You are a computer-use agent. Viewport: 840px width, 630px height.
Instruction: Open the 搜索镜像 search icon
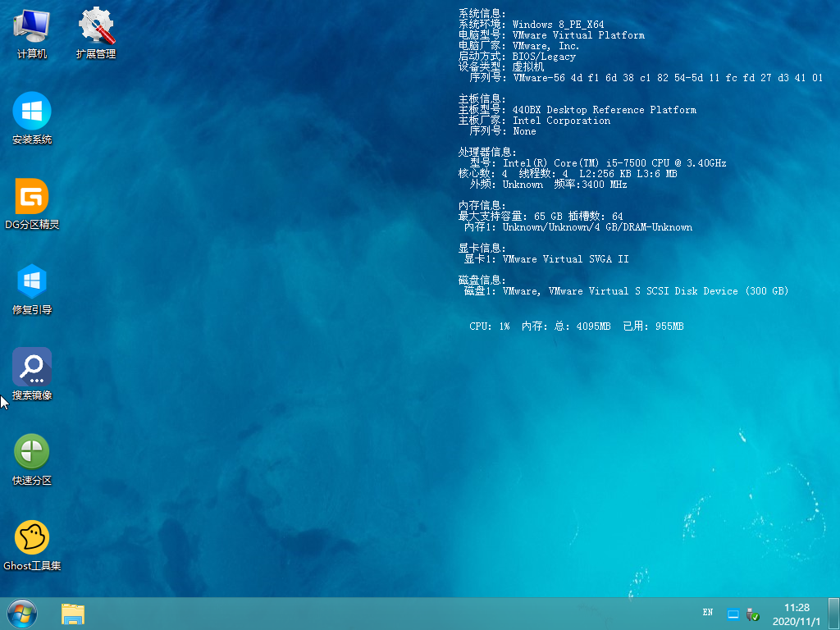(x=32, y=374)
